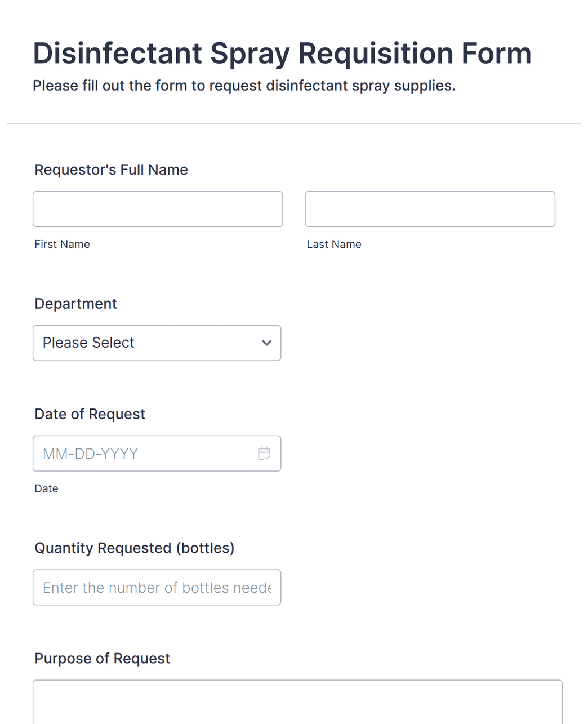Click the form subtitle about disinfectant supplies
Screen dimensions: 588x724
244,86
